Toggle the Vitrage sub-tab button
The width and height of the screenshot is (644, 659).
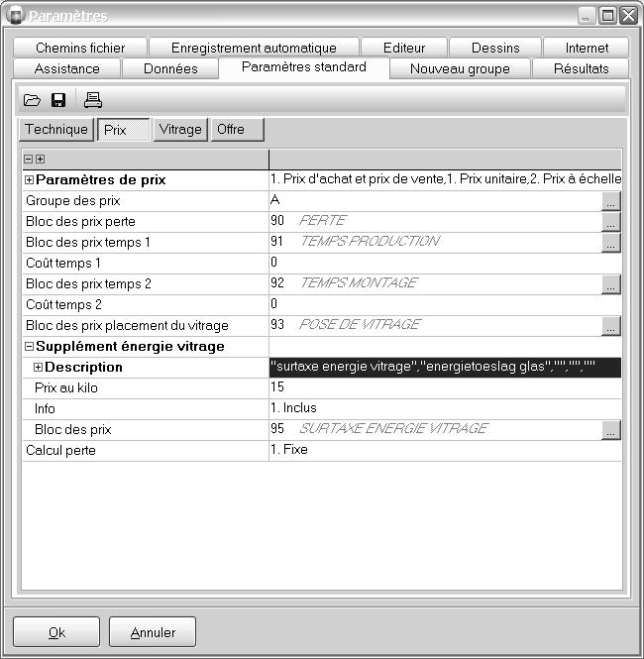pyautogui.click(x=180, y=130)
